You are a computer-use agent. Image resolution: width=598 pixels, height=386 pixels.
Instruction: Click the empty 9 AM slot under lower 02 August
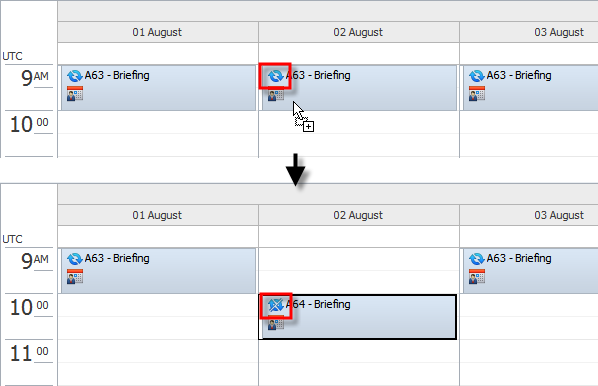[358, 271]
